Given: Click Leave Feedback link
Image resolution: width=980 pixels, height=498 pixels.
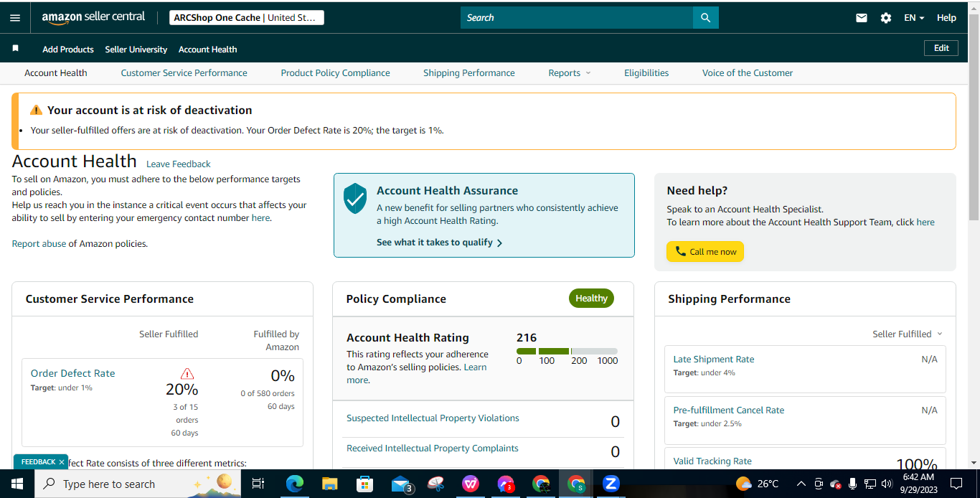Looking at the screenshot, I should pos(179,164).
